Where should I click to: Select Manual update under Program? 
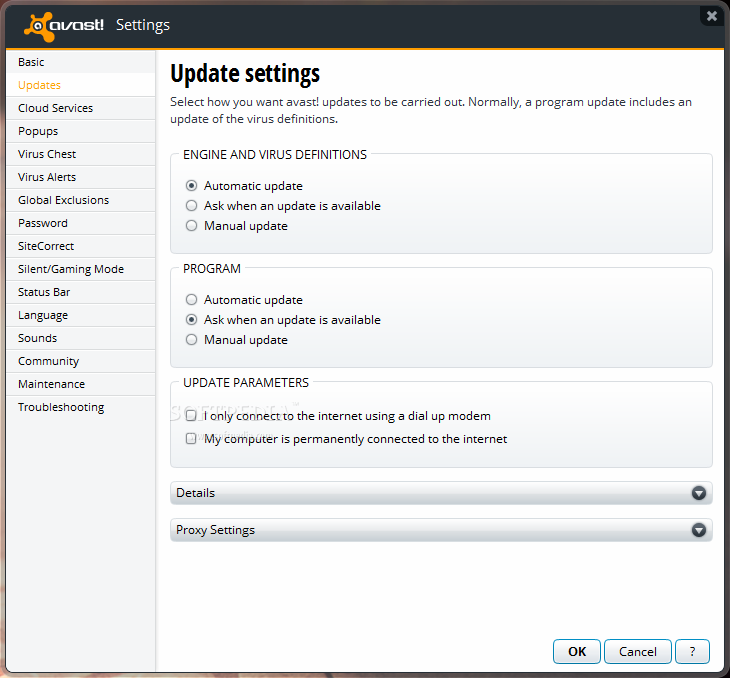pyautogui.click(x=191, y=339)
